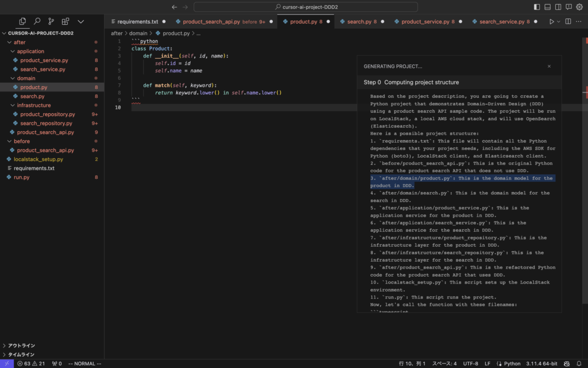Open the Explorer view icon
This screenshot has height=368, width=588.
(x=22, y=21)
